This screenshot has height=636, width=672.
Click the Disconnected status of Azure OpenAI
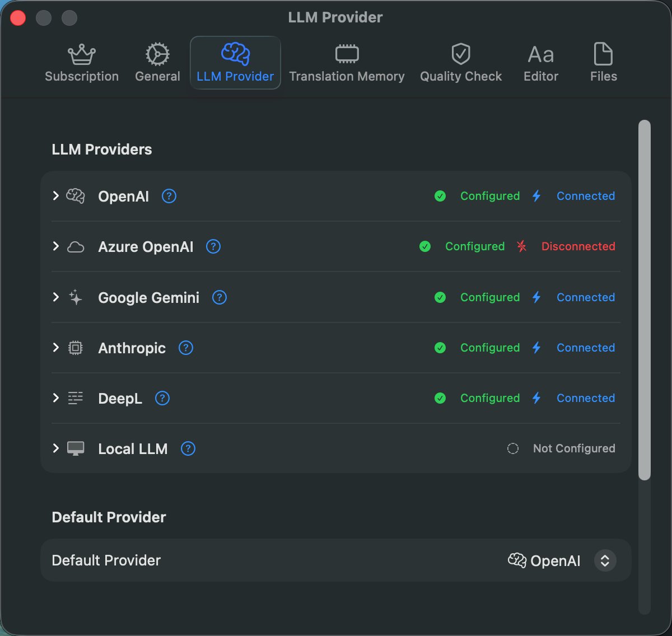pos(578,246)
